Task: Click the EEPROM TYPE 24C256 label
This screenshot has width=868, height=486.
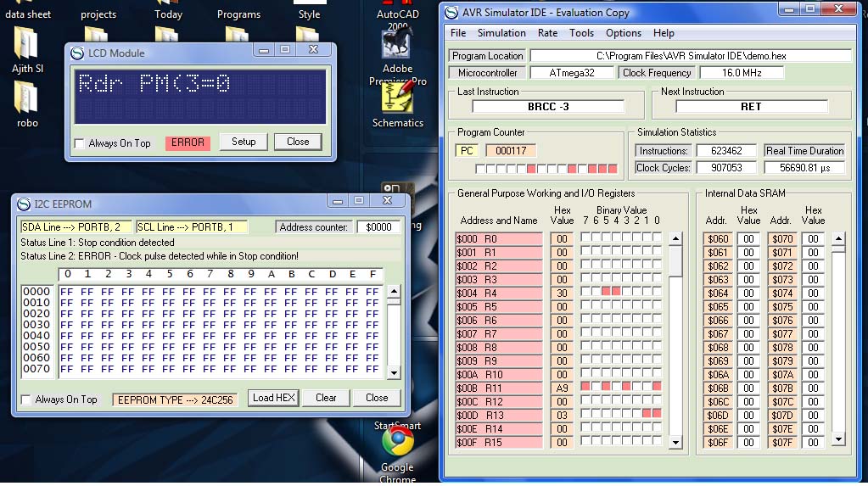Action: click(x=175, y=399)
